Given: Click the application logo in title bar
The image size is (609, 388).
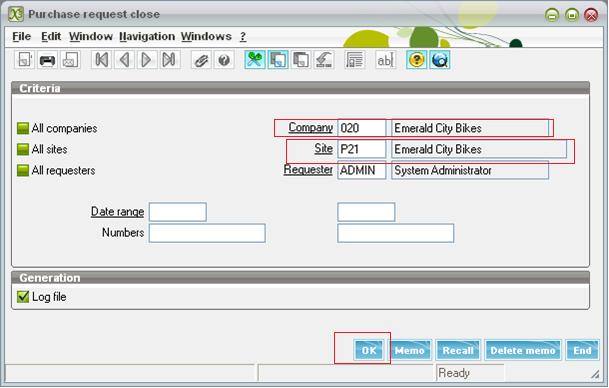Looking at the screenshot, I should (x=16, y=14).
